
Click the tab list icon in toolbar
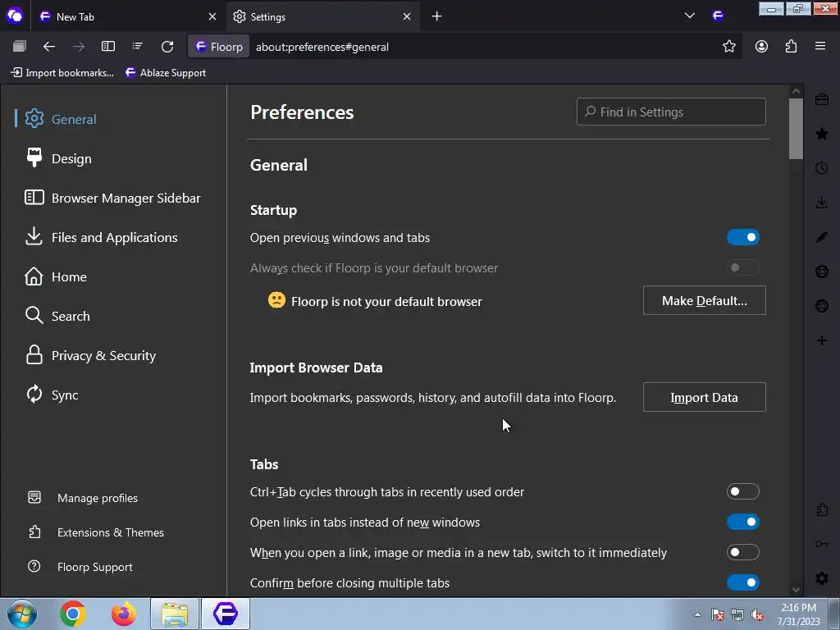tap(138, 47)
